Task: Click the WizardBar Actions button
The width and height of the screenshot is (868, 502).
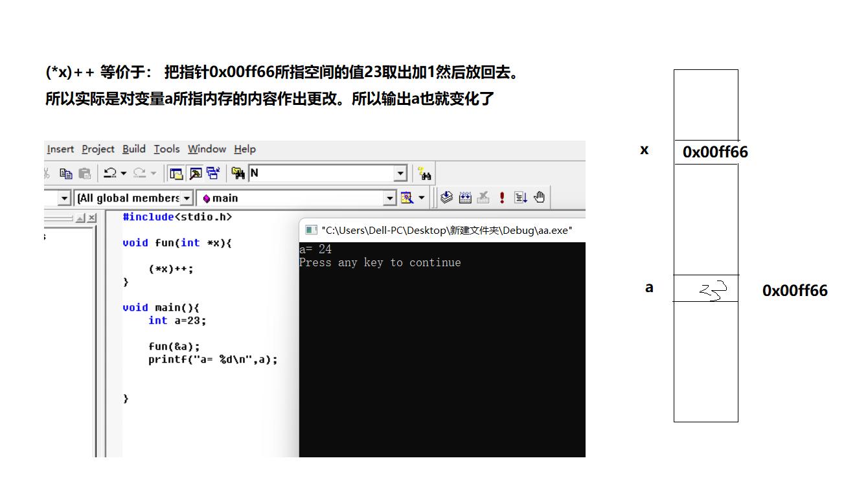Action: (x=407, y=198)
